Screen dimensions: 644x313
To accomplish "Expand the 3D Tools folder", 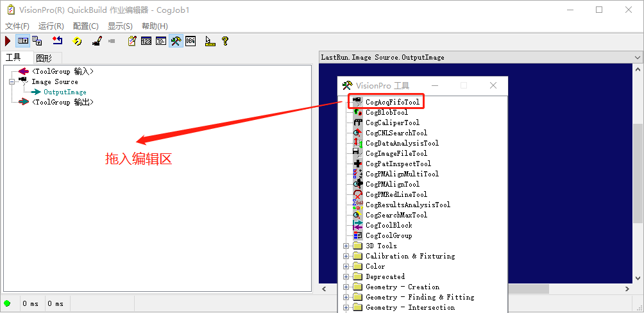I will pos(346,246).
